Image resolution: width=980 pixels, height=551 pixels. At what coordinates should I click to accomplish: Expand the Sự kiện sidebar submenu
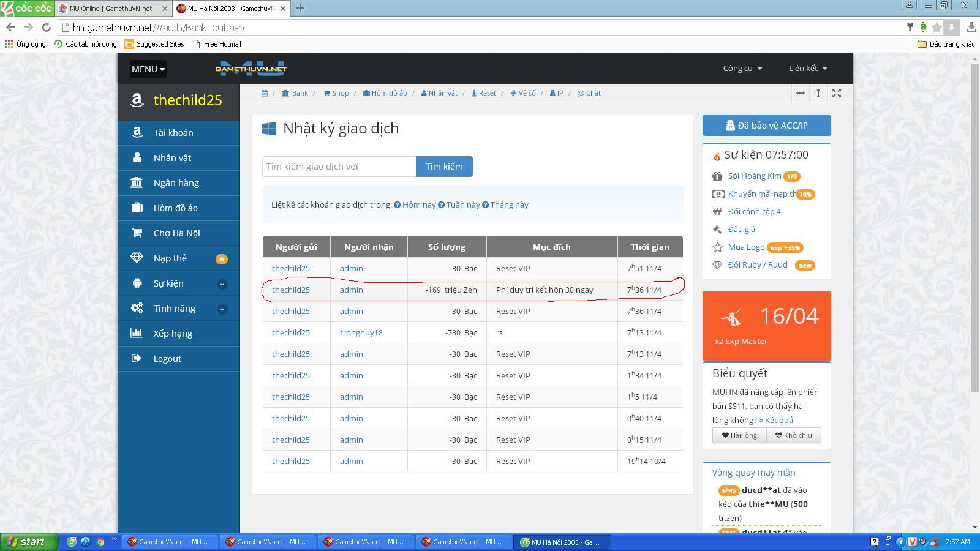point(222,283)
